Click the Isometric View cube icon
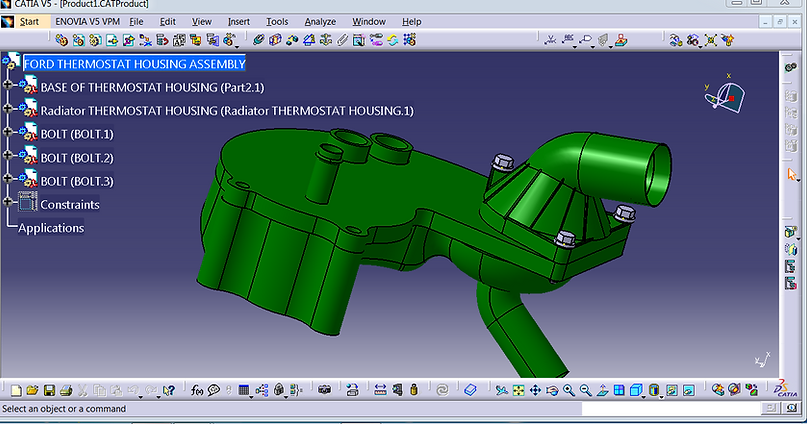Screen dimensions: 807x424 (x=636, y=391)
